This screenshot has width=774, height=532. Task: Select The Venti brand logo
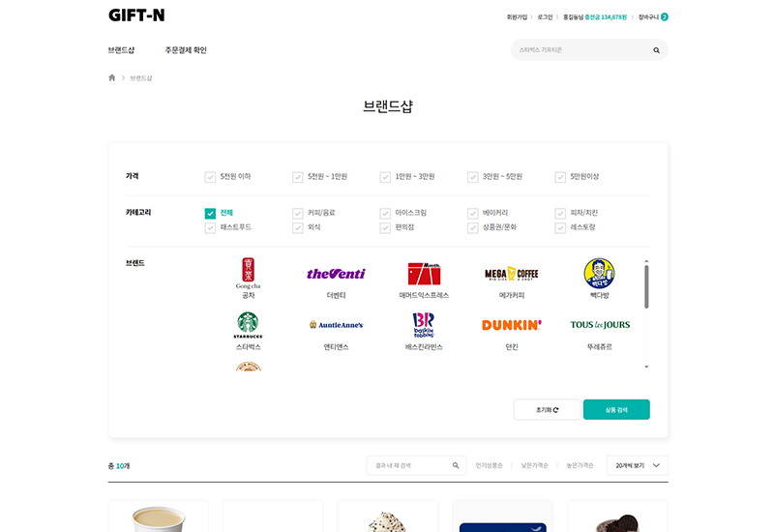(x=336, y=274)
